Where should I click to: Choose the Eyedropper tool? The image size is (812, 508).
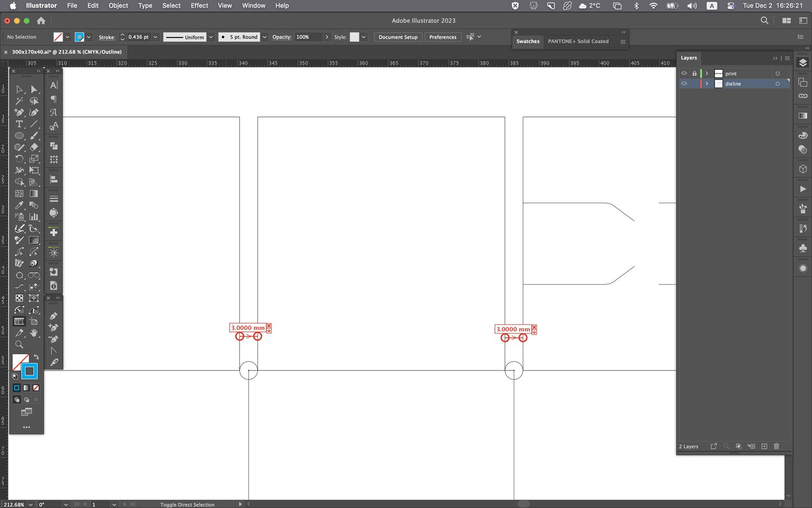point(19,205)
